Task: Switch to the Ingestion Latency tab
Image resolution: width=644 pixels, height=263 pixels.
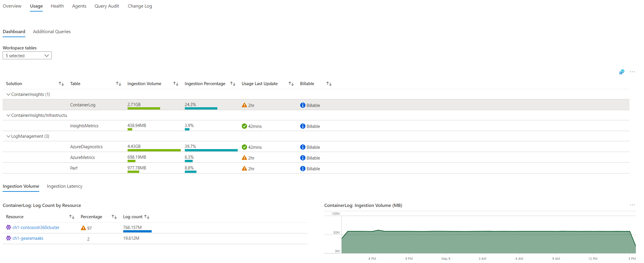Action: [x=65, y=186]
